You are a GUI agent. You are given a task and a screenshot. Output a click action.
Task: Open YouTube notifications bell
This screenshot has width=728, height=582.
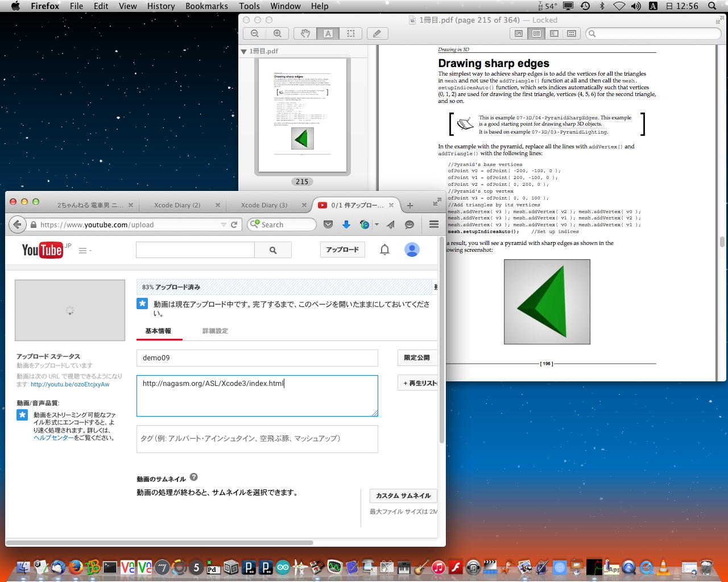pyautogui.click(x=384, y=250)
